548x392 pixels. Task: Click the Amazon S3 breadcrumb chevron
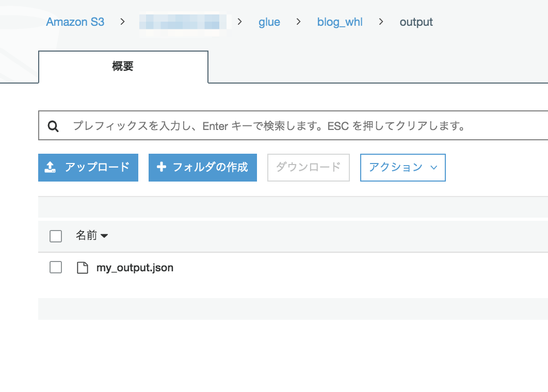pyautogui.click(x=122, y=22)
